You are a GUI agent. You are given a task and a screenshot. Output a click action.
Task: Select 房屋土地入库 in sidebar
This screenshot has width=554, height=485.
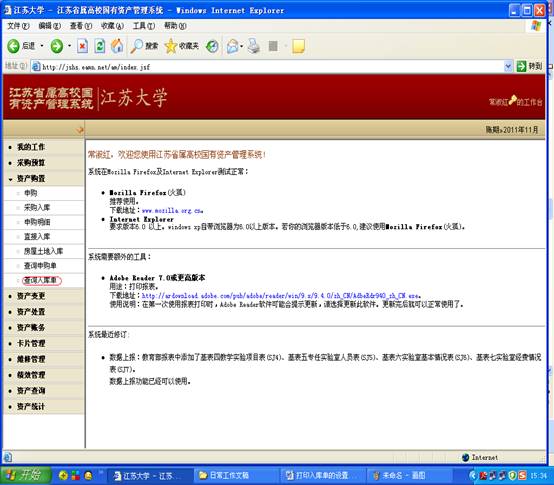point(43,251)
